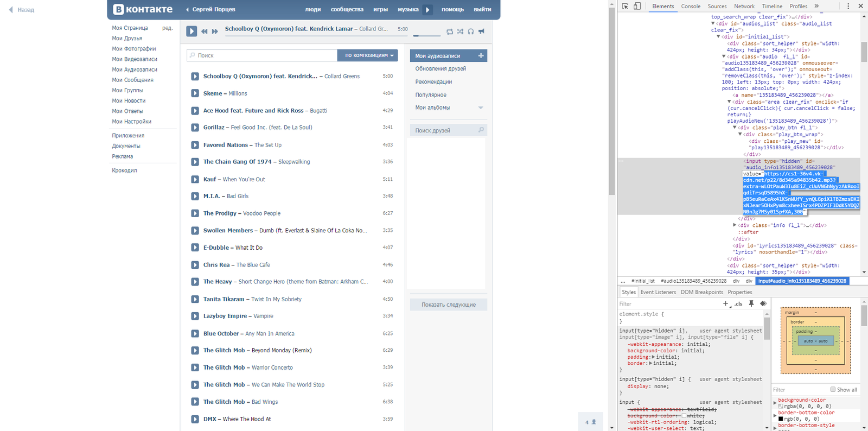Go to 'Мои Настройки'
The width and height of the screenshot is (868, 431).
click(x=132, y=122)
